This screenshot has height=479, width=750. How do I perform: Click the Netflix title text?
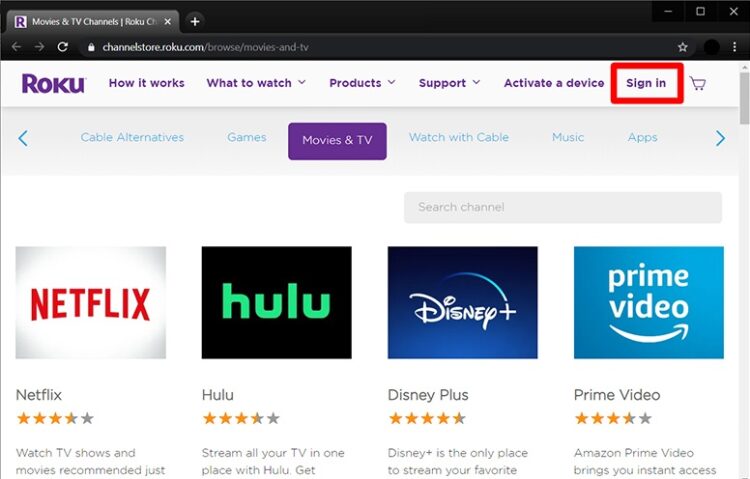coord(39,395)
